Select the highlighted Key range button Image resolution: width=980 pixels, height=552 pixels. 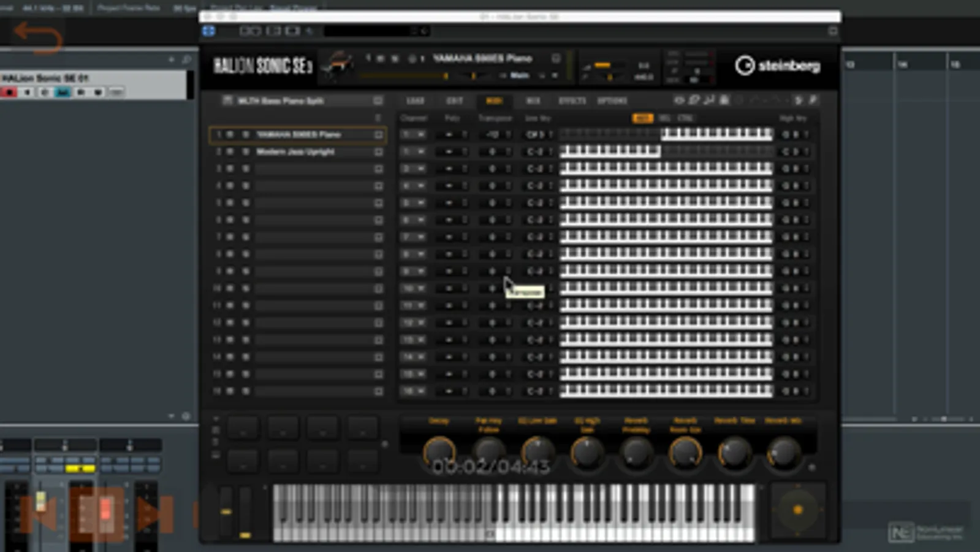pyautogui.click(x=642, y=118)
